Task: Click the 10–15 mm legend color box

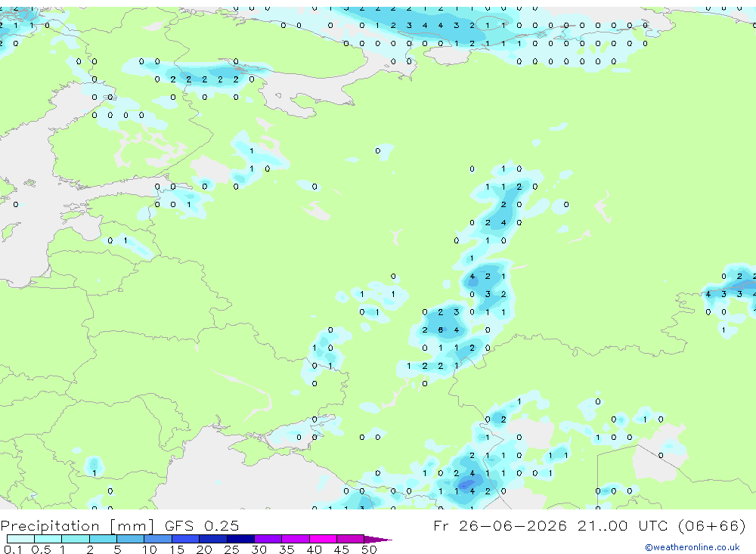Action: [158, 539]
